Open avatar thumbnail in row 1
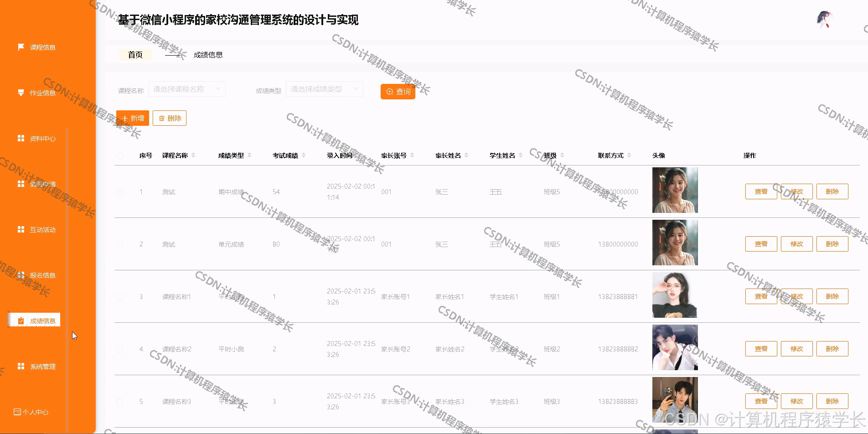The height and width of the screenshot is (434, 868). point(675,190)
